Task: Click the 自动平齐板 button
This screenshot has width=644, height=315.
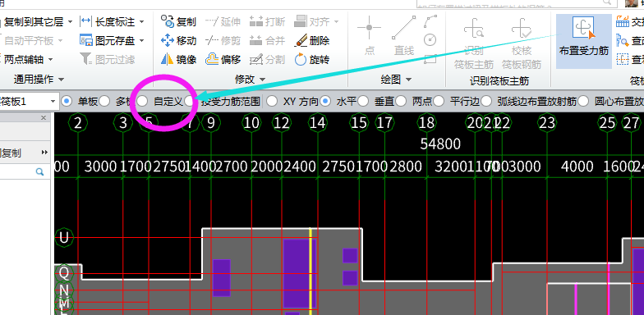Action: pos(28,41)
